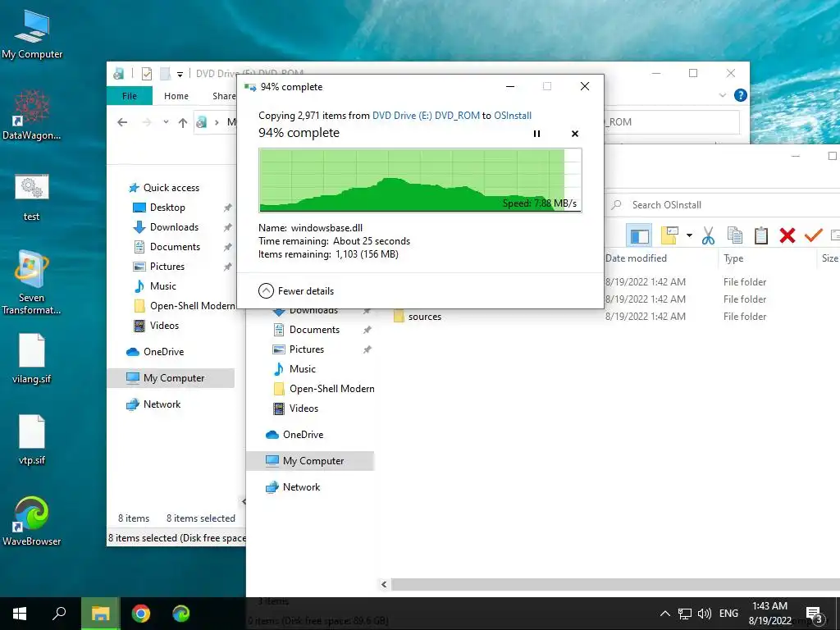840x630 pixels.
Task: Open the blue Help question mark
Action: pyautogui.click(x=741, y=95)
